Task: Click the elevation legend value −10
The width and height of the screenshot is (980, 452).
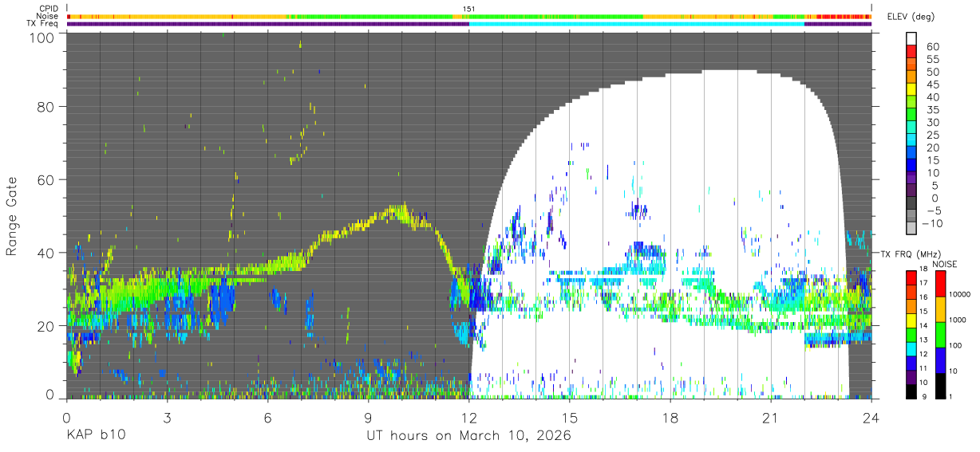Action: coord(931,223)
